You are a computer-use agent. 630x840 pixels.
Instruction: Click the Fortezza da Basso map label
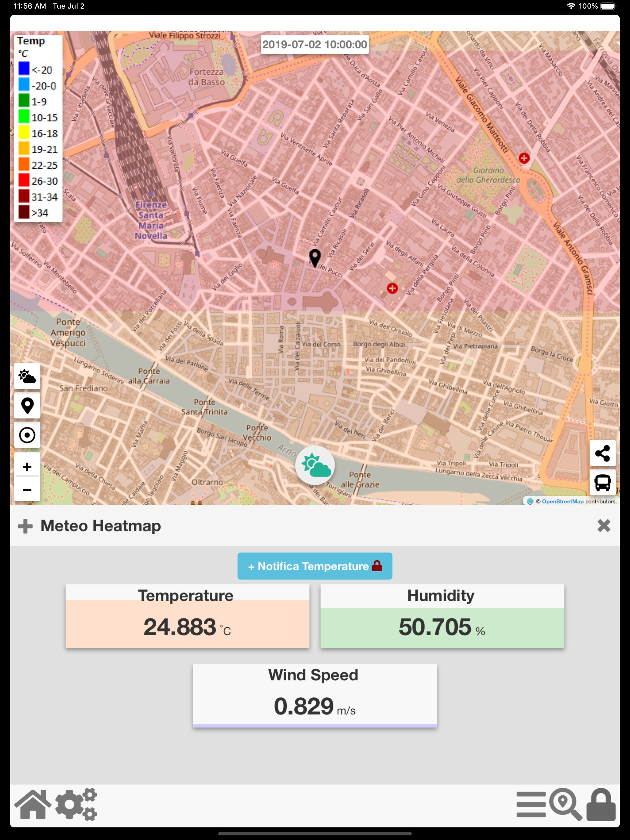[207, 77]
